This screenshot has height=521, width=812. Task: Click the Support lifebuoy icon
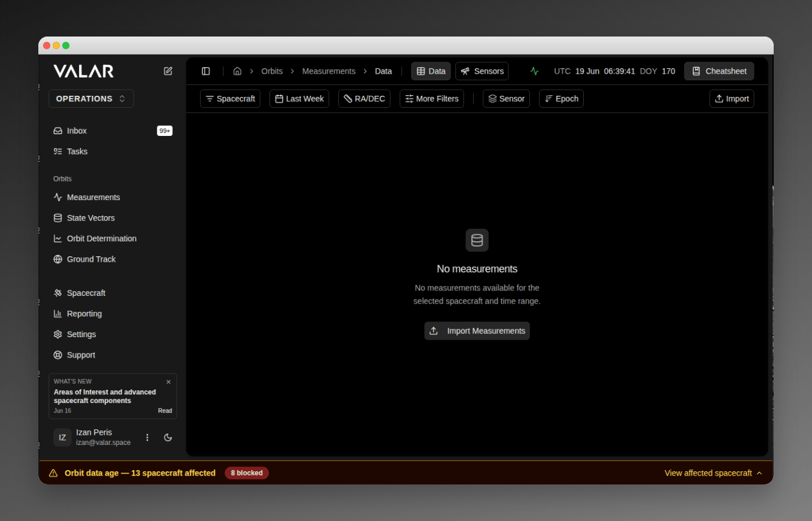[58, 355]
